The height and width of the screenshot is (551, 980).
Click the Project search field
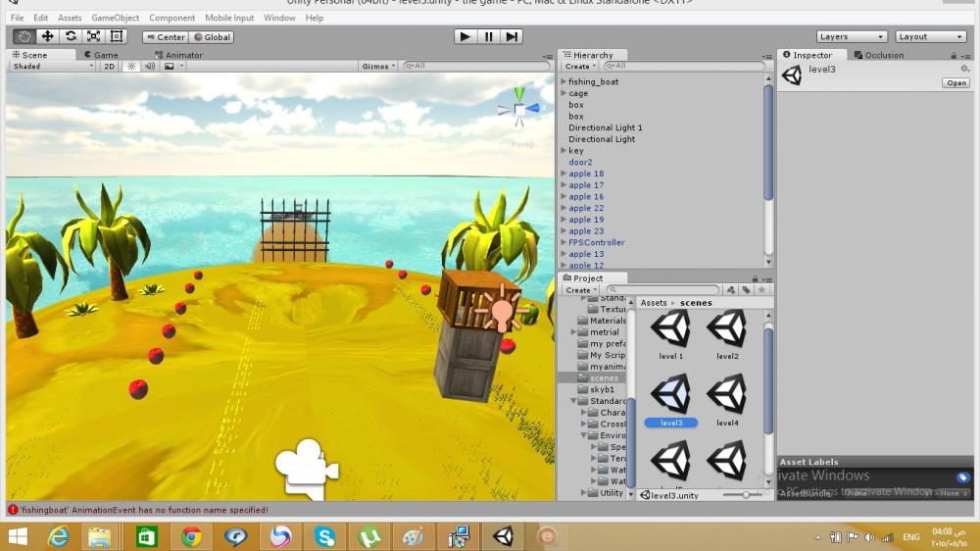[662, 290]
